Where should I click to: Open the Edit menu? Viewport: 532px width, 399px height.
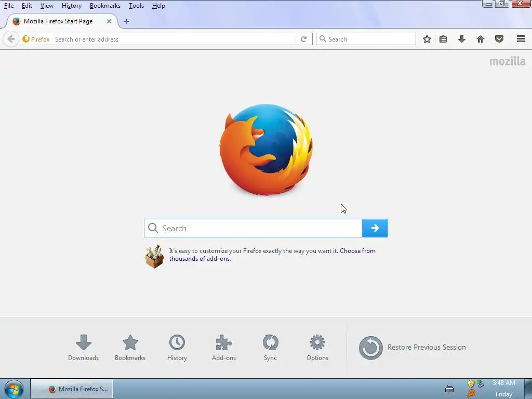coord(27,6)
